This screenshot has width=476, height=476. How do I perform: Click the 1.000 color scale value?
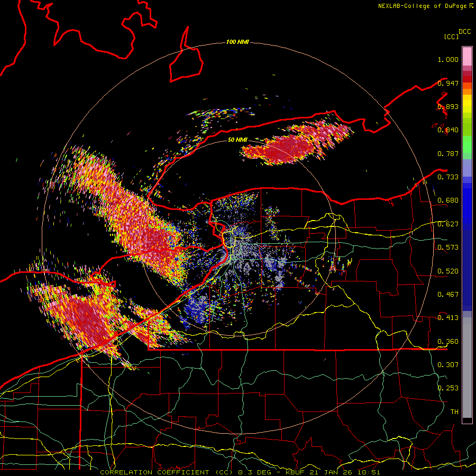coord(448,59)
